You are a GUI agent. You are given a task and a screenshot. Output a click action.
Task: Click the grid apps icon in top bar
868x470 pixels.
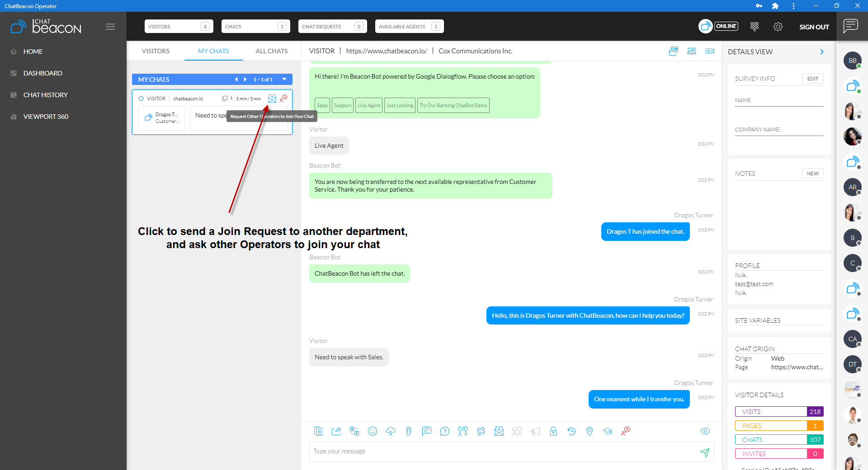755,27
